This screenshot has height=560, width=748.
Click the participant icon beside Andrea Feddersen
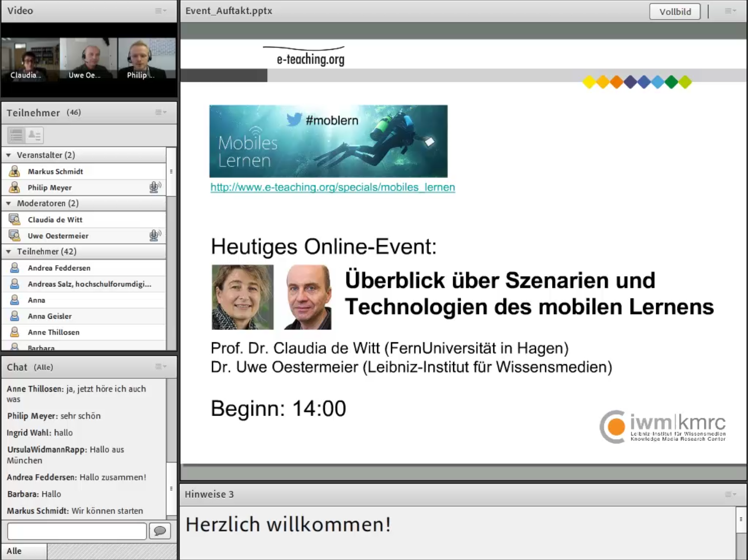(x=15, y=267)
